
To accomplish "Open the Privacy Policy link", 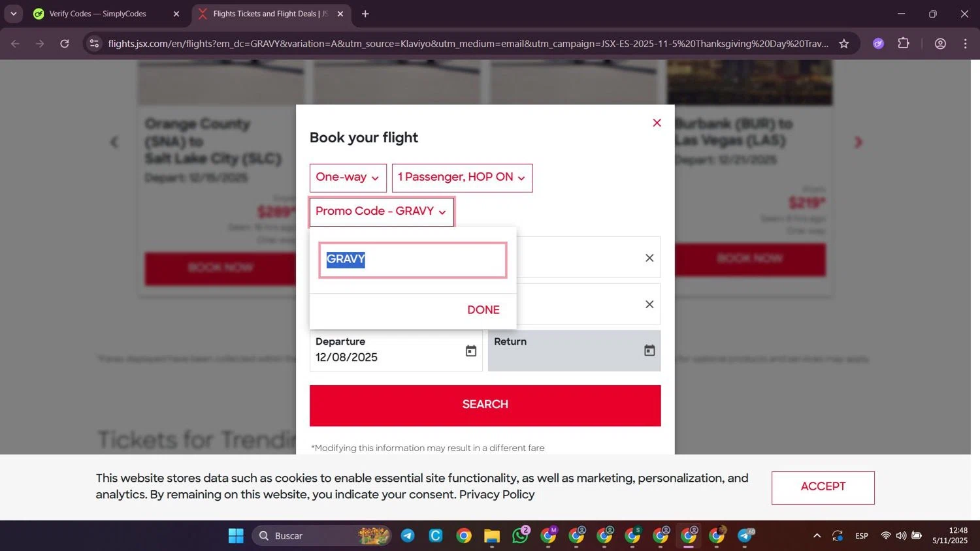I will pyautogui.click(x=497, y=495).
